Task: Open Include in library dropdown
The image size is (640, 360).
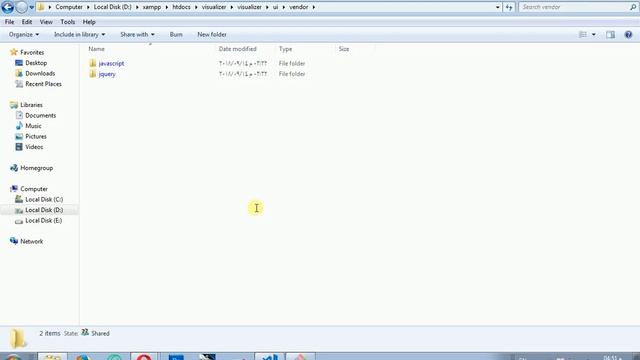Action: (80, 35)
